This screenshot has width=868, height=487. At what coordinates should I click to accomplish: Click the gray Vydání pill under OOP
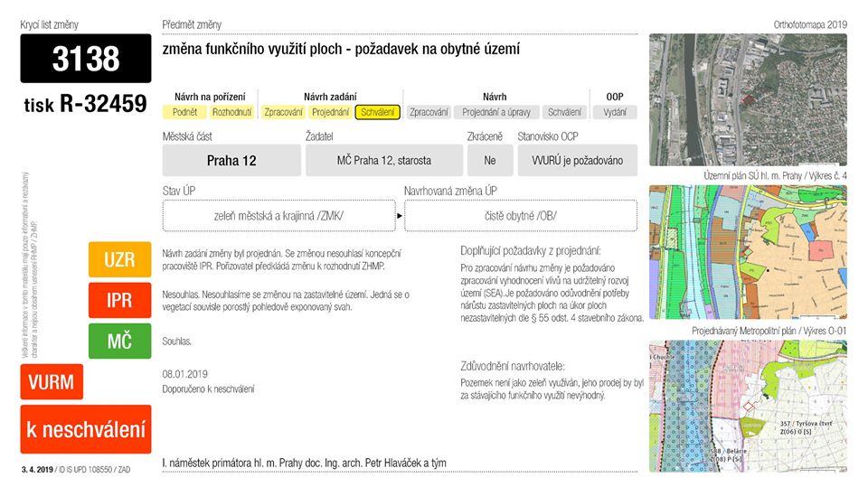(x=615, y=112)
